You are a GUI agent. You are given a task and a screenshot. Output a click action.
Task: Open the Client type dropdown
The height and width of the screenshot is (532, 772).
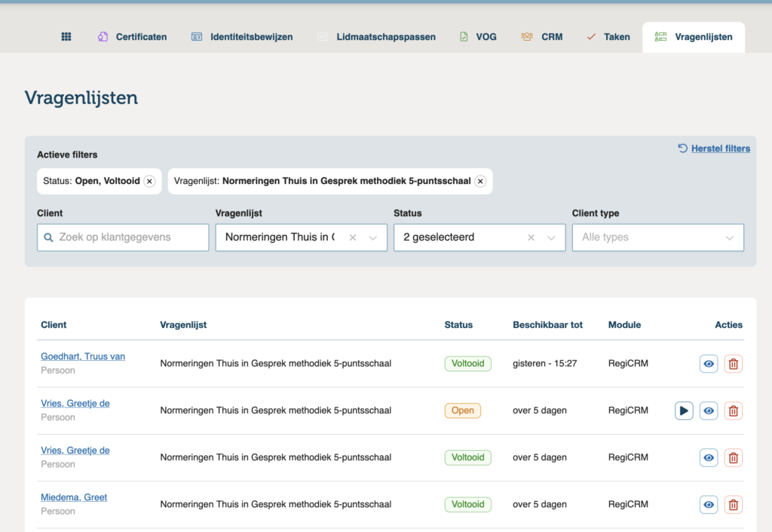(657, 237)
